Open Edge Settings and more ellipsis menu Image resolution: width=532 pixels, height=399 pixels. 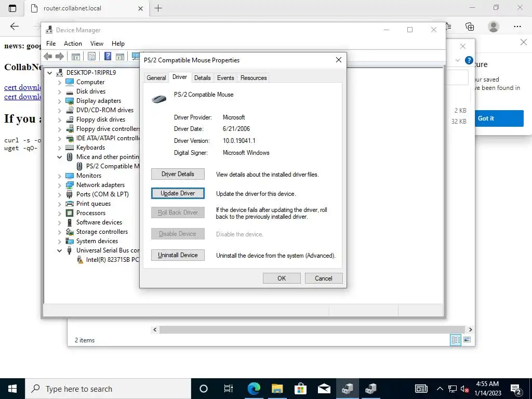pyautogui.click(x=517, y=26)
